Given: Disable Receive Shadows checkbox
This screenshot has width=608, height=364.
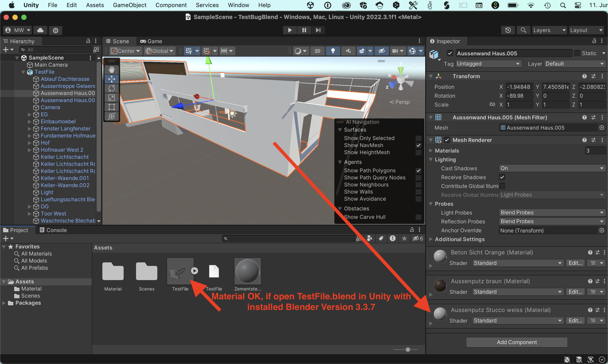Looking at the screenshot, I should 502,177.
